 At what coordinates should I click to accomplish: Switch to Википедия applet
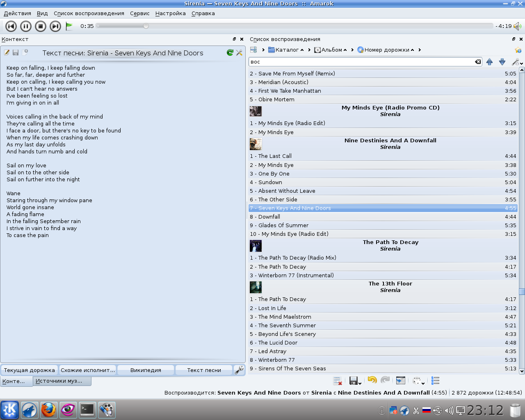pyautogui.click(x=146, y=370)
